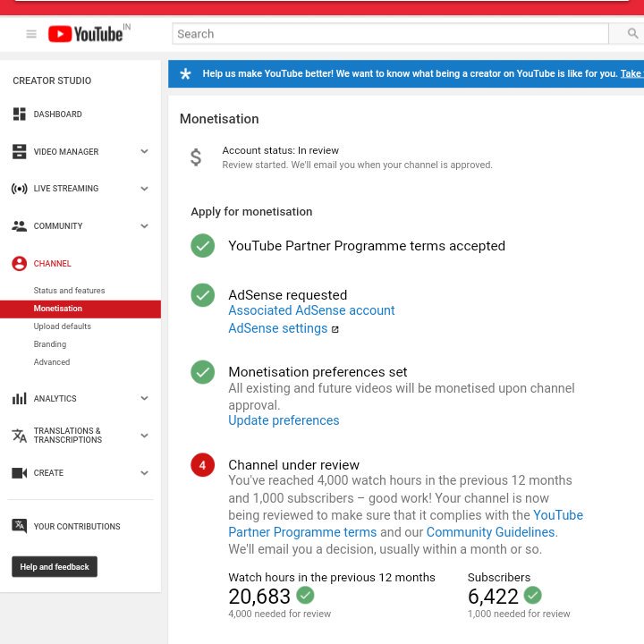Screen dimensions: 644x644
Task: Click the Live Streaming broadcast icon
Action: click(x=19, y=189)
